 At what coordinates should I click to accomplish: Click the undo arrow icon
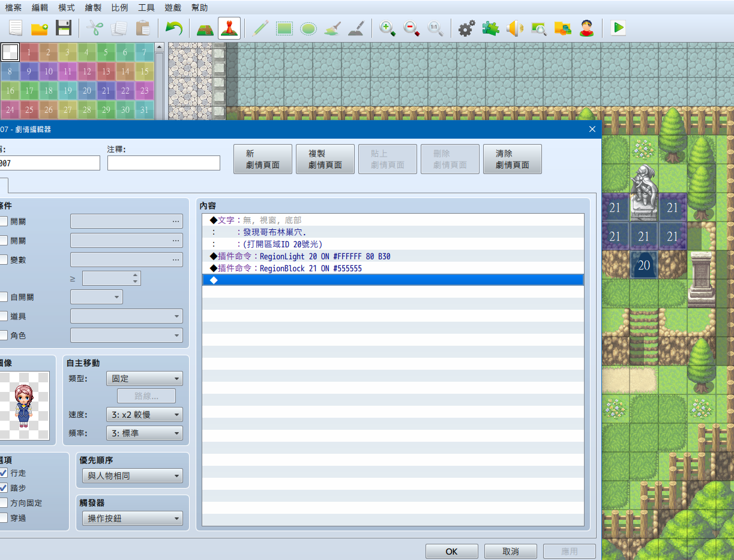[174, 28]
